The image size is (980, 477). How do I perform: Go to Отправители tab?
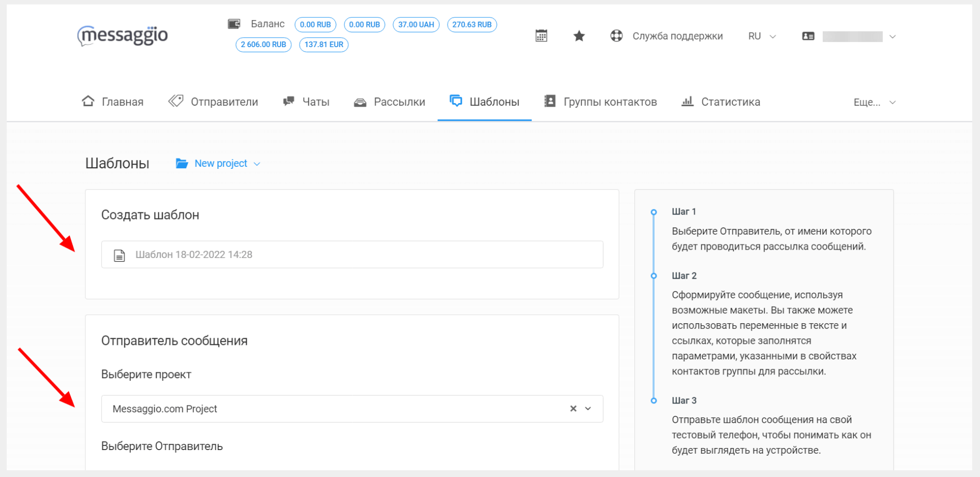coord(213,102)
